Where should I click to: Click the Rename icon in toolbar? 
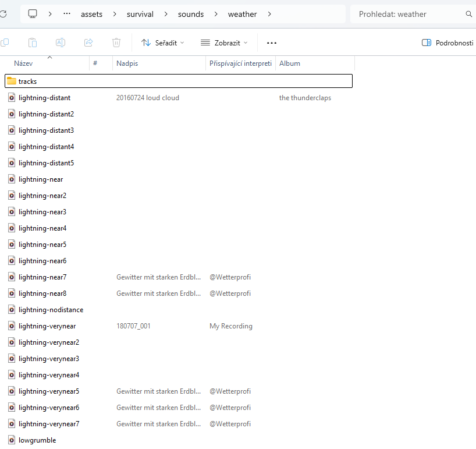pos(61,43)
